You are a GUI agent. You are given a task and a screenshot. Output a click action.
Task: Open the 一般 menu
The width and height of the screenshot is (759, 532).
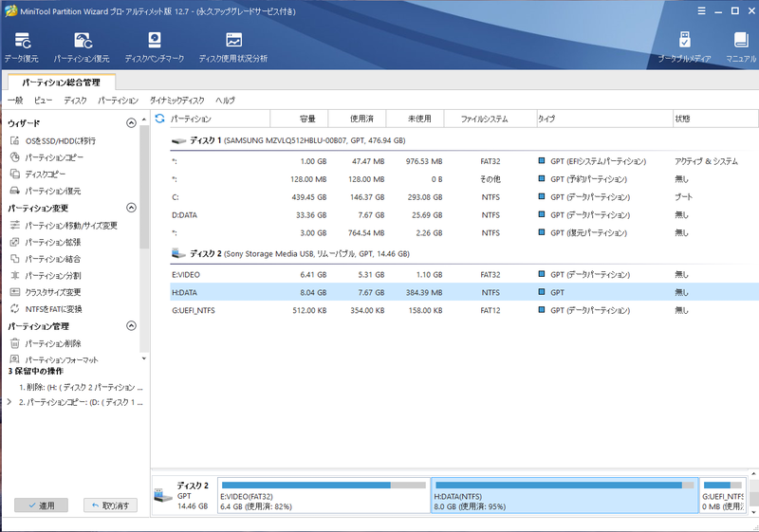[15, 101]
